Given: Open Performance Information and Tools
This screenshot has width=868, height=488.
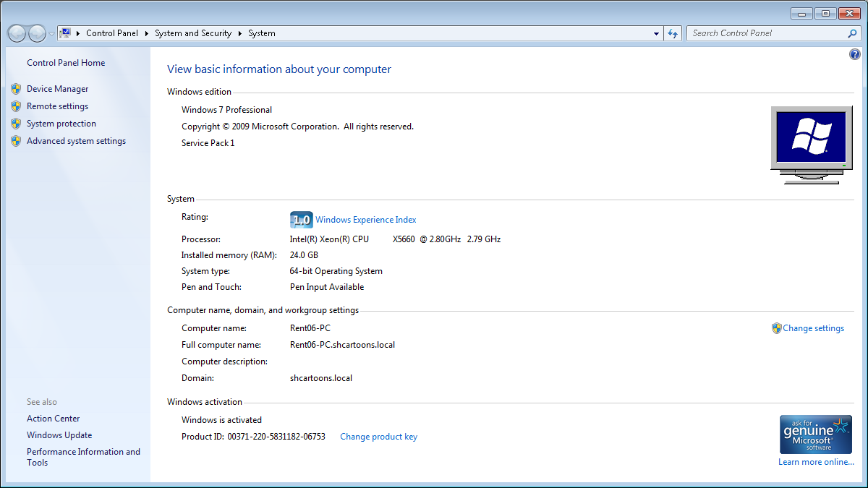Looking at the screenshot, I should pyautogui.click(x=83, y=457).
